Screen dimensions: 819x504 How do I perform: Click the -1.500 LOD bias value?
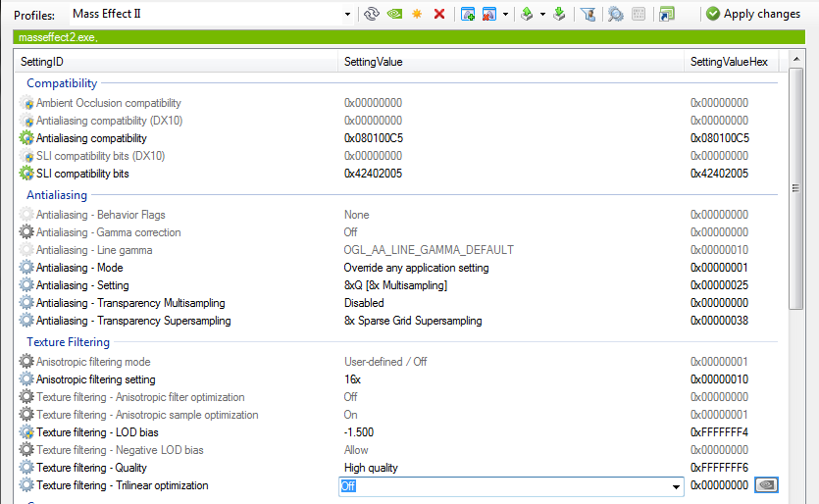click(x=359, y=432)
